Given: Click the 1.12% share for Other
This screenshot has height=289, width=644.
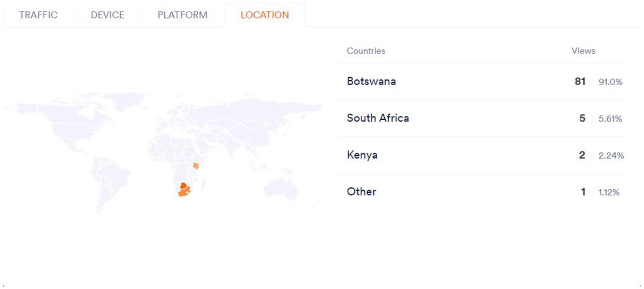Looking at the screenshot, I should click(609, 192).
